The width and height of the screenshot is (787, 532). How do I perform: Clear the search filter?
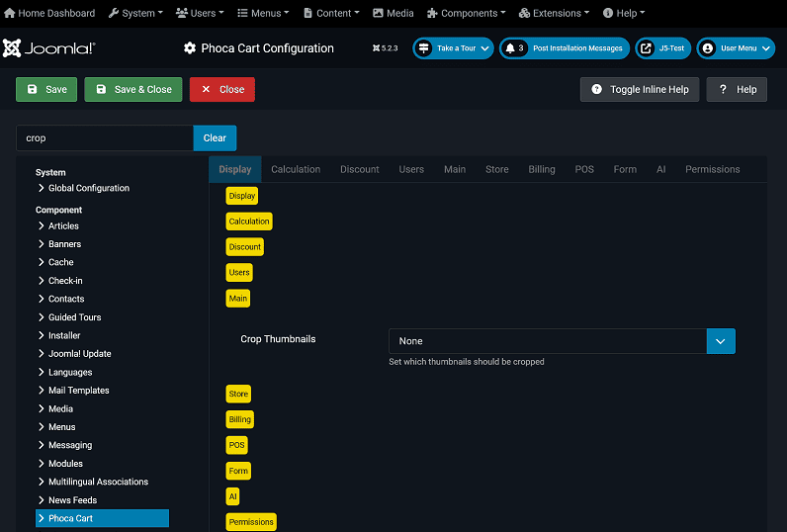[215, 138]
